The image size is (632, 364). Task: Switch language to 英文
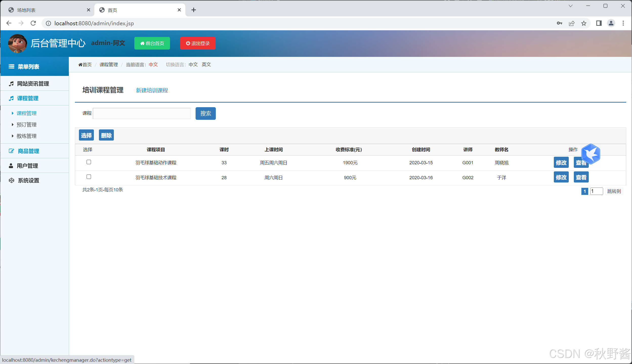click(206, 64)
